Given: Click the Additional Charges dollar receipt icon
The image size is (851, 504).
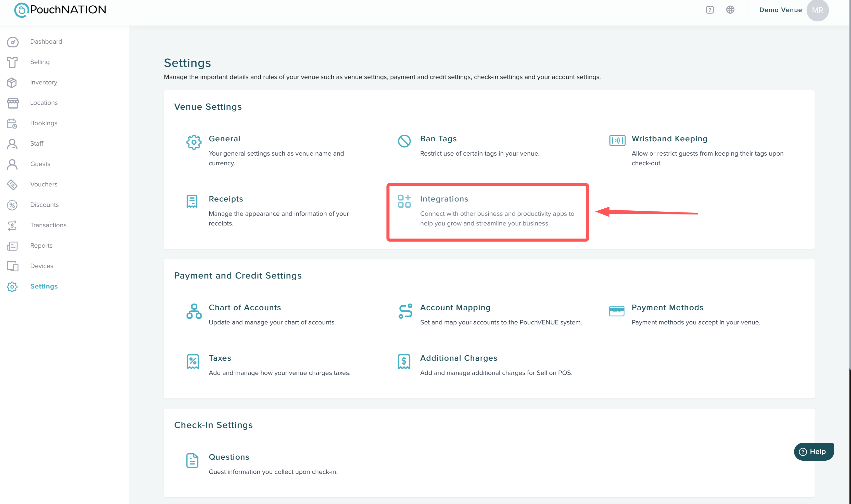Looking at the screenshot, I should [404, 361].
